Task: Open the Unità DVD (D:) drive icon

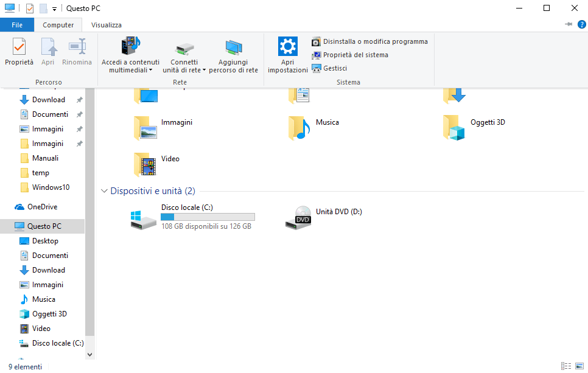Action: (298, 218)
